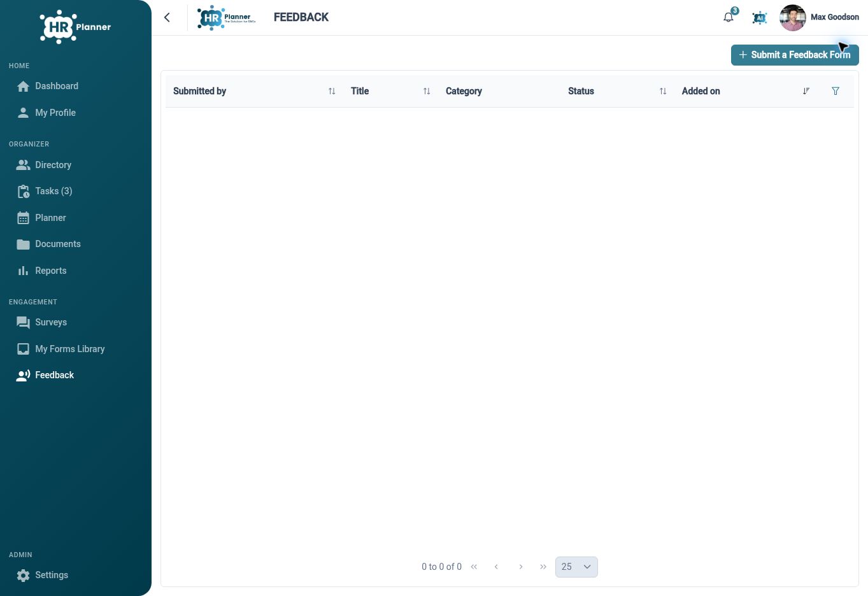Screen dimensions: 868x596
Task: Go to the last page
Action: tap(543, 567)
